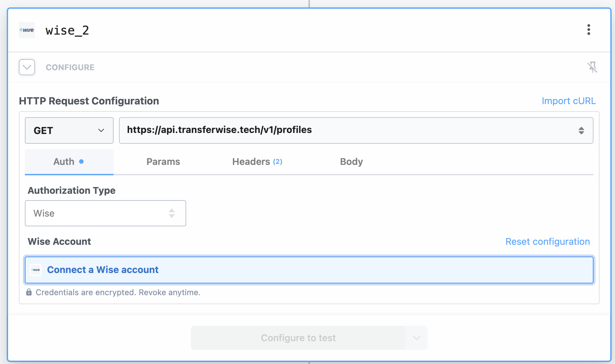Screen dimensions: 615x364
Task: Switch to the Auth tab
Action: pyautogui.click(x=69, y=162)
